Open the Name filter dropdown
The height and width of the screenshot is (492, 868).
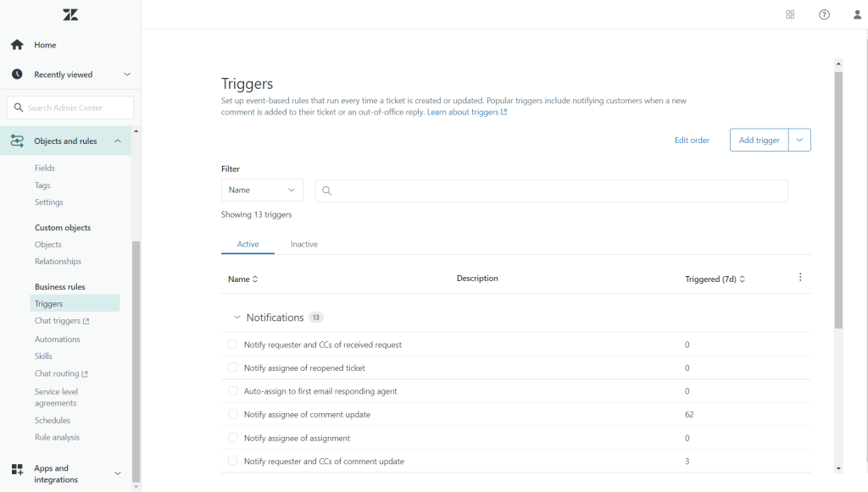(x=262, y=190)
